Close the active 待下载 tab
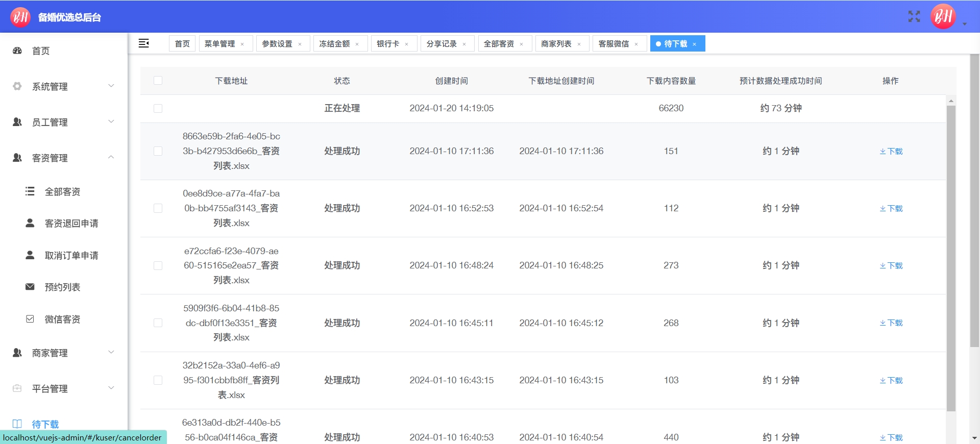This screenshot has height=444, width=980. tap(695, 44)
